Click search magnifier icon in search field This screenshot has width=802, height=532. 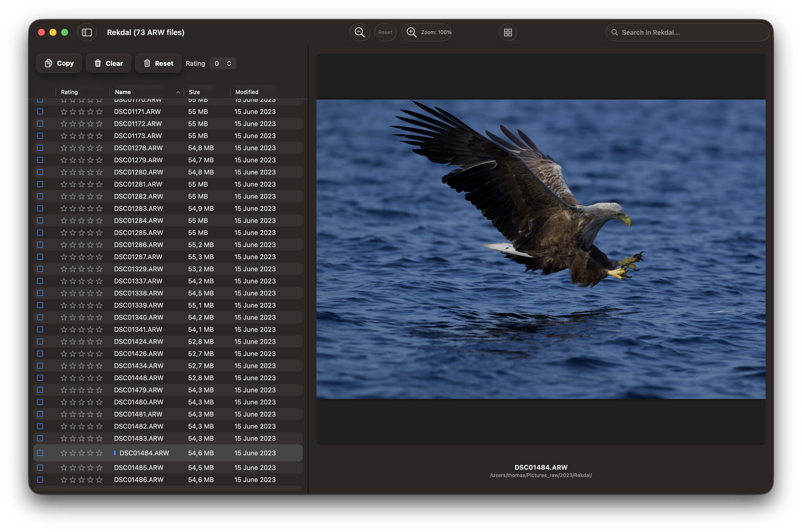tap(614, 32)
